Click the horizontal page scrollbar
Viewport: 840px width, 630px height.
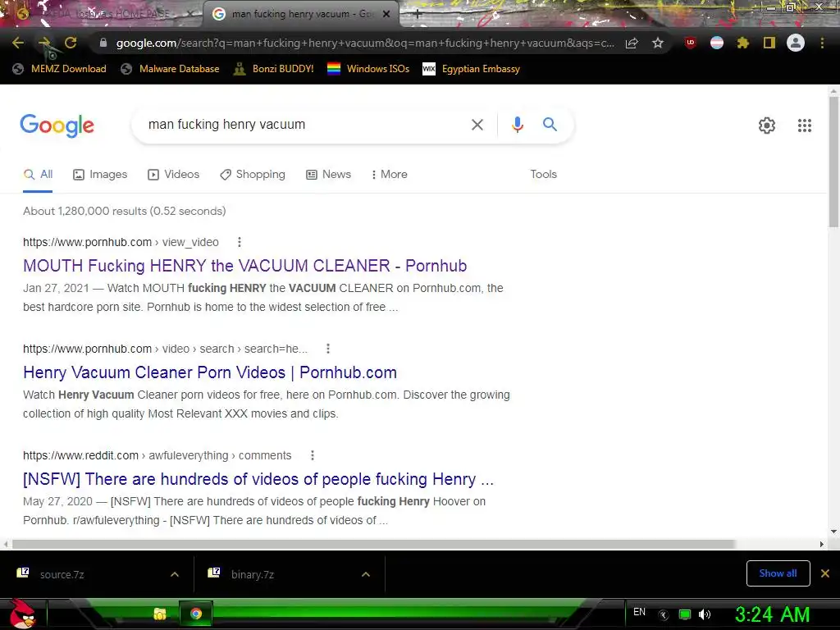(x=373, y=544)
